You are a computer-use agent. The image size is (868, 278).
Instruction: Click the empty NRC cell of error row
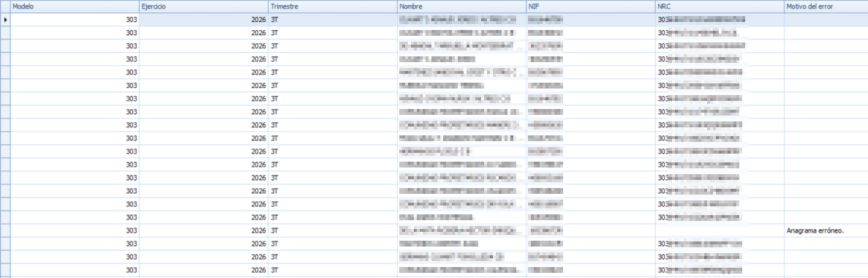(x=719, y=230)
